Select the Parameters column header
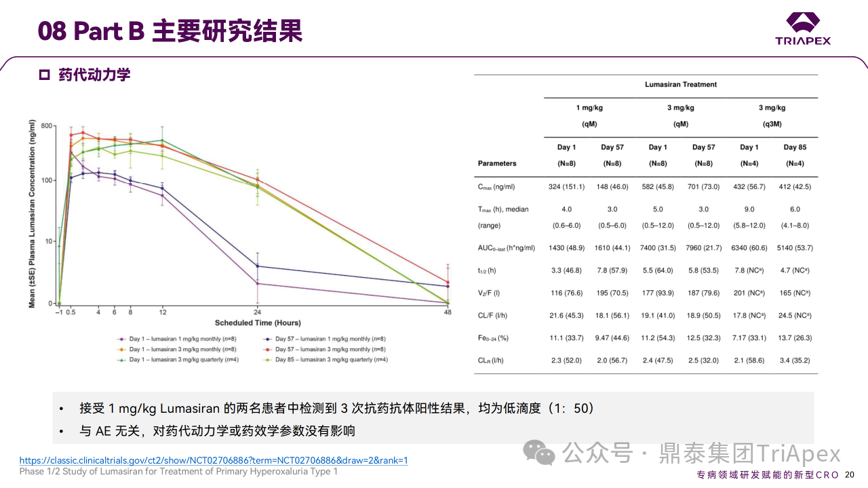 coord(497,163)
